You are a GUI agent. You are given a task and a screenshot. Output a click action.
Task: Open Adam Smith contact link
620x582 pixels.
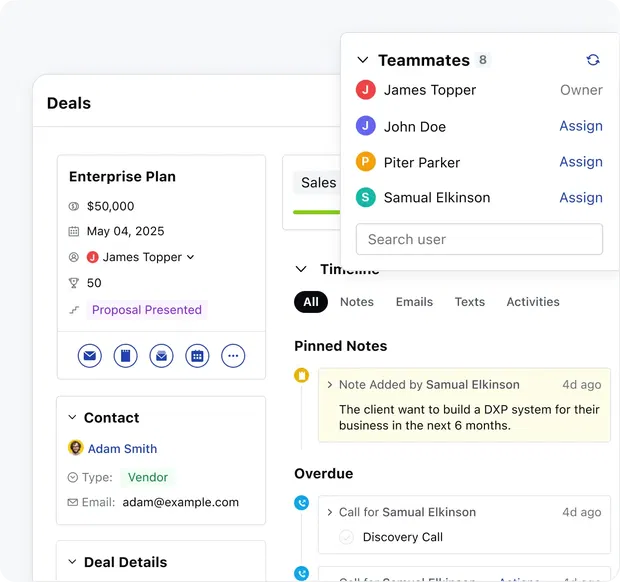pos(122,449)
